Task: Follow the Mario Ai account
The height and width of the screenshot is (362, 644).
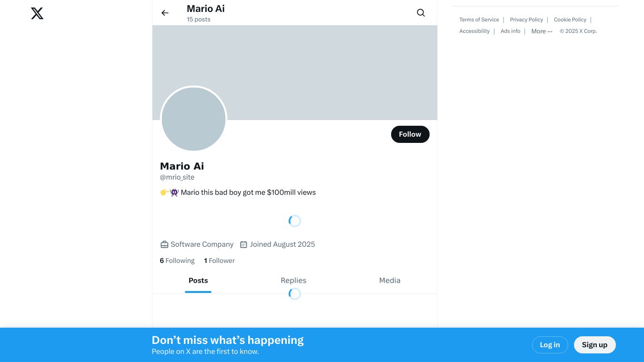Action: click(x=410, y=134)
